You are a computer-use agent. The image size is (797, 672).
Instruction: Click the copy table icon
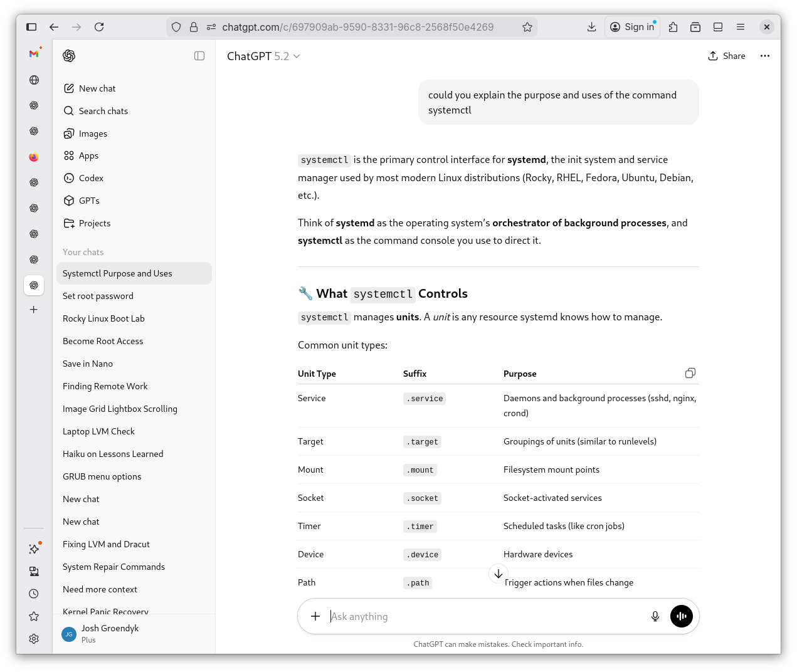[690, 373]
